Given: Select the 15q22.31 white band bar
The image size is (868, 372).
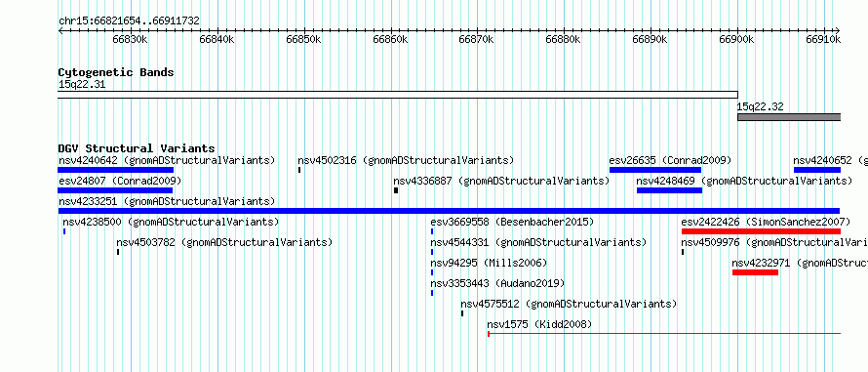Looking at the screenshot, I should click(398, 95).
